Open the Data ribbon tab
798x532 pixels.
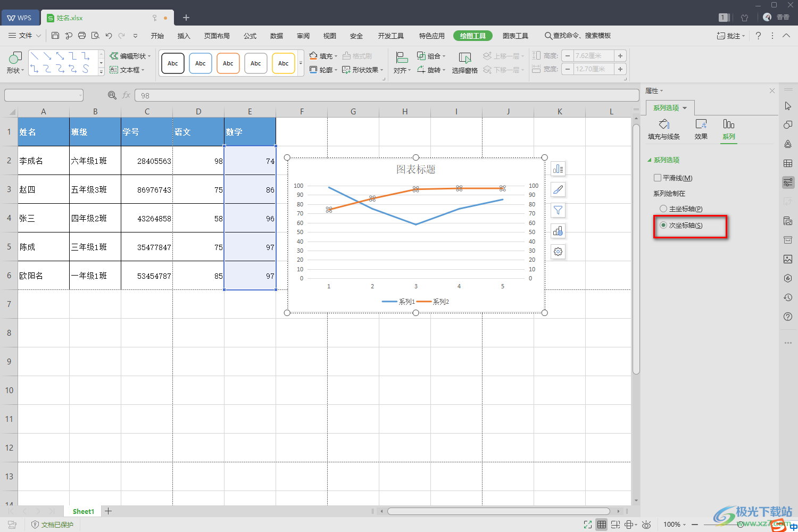pos(277,36)
